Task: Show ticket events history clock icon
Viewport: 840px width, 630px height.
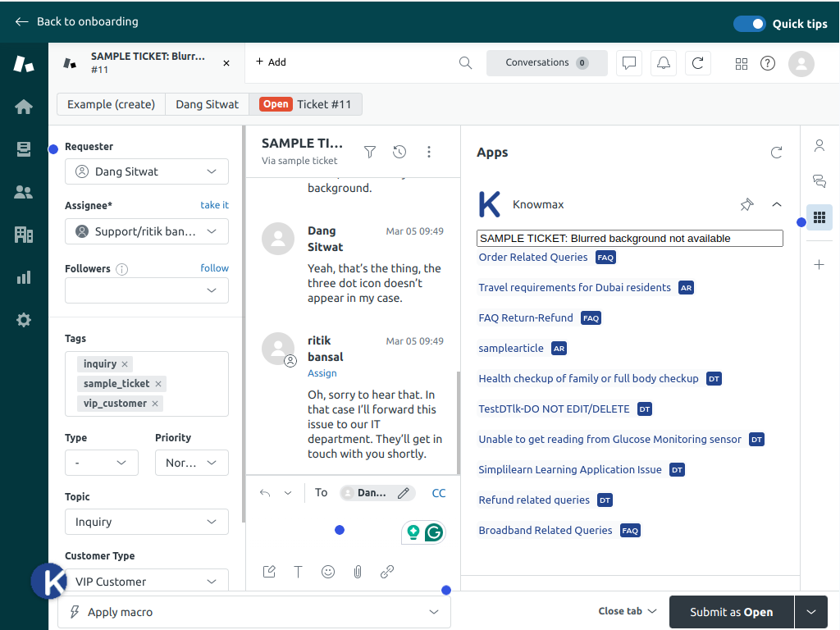Action: pyautogui.click(x=399, y=152)
